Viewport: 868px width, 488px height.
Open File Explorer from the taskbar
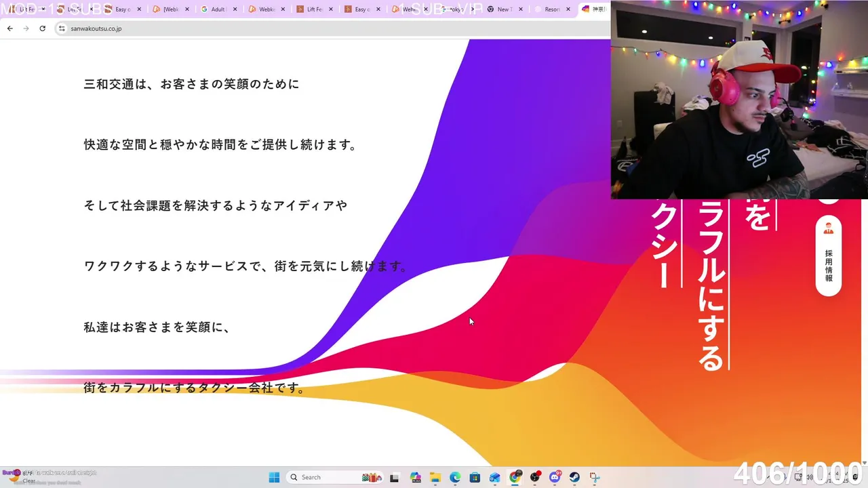[435, 477]
